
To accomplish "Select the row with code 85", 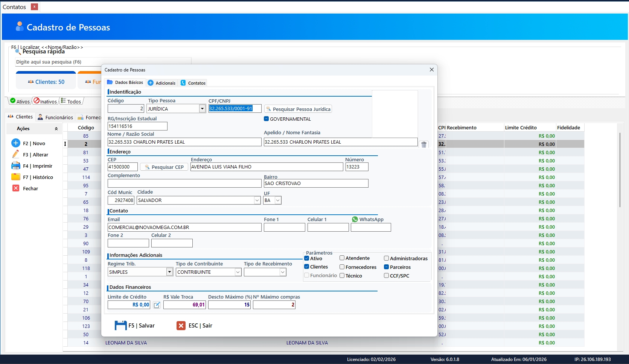I will (86, 136).
